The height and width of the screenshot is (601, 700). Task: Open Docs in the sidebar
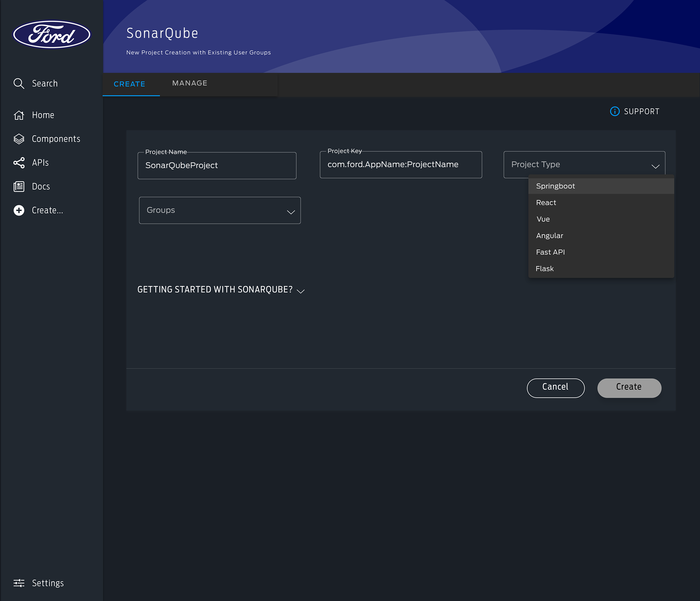tap(41, 187)
